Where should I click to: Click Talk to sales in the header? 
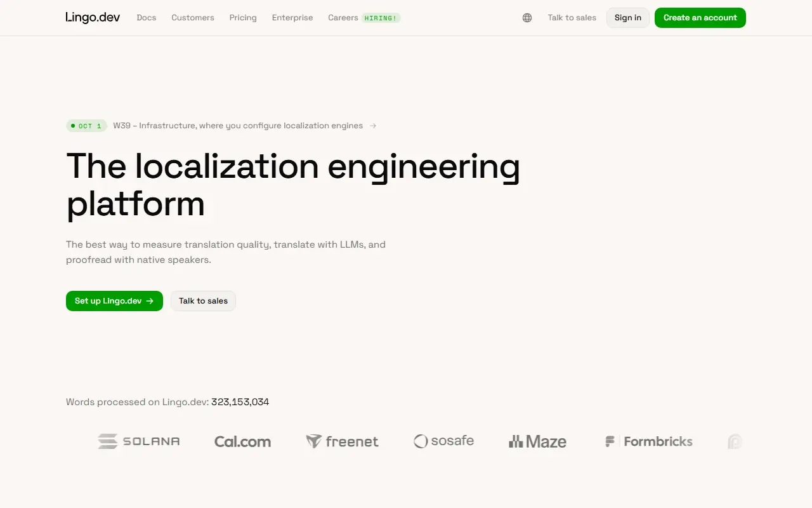pyautogui.click(x=572, y=18)
